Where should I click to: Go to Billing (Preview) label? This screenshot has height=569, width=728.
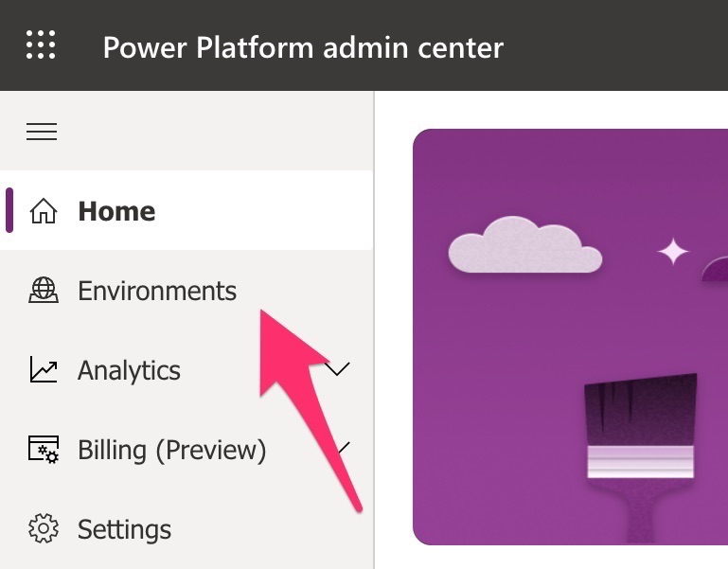click(x=171, y=450)
